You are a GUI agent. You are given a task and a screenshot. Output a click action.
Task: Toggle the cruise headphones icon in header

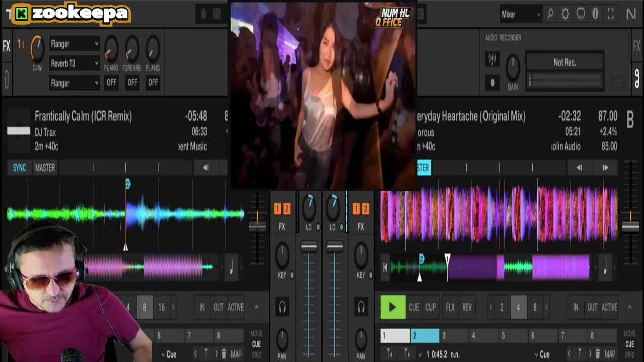tap(581, 14)
